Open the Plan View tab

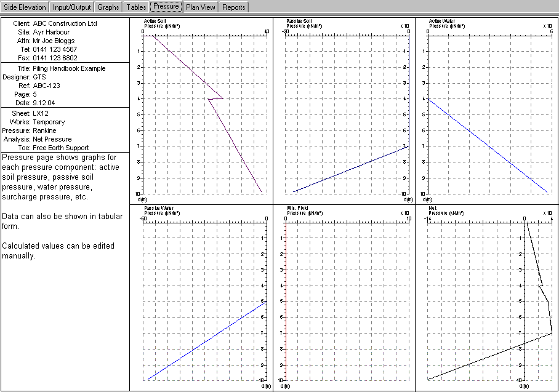coord(201,7)
